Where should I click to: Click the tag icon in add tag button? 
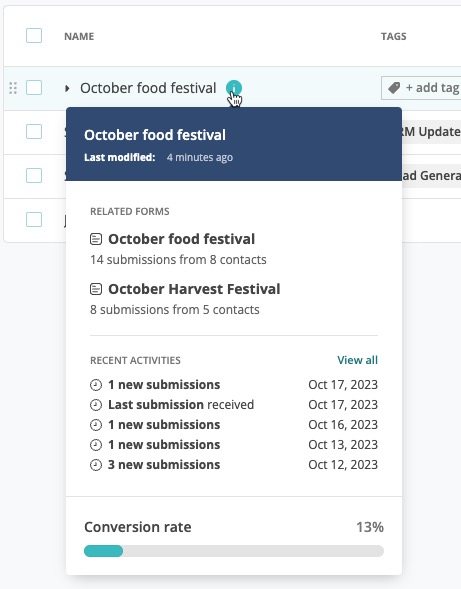click(394, 88)
